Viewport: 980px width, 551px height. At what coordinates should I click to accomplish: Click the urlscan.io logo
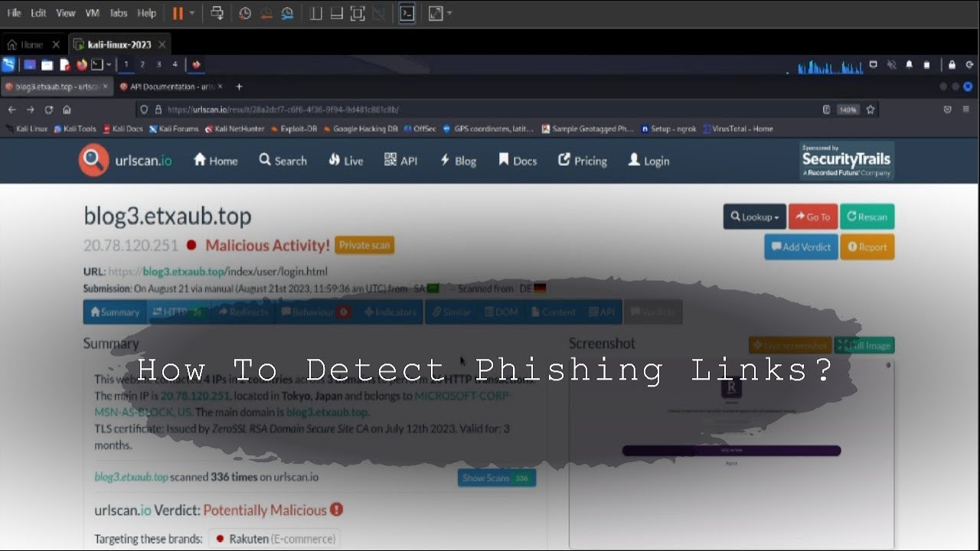point(125,160)
